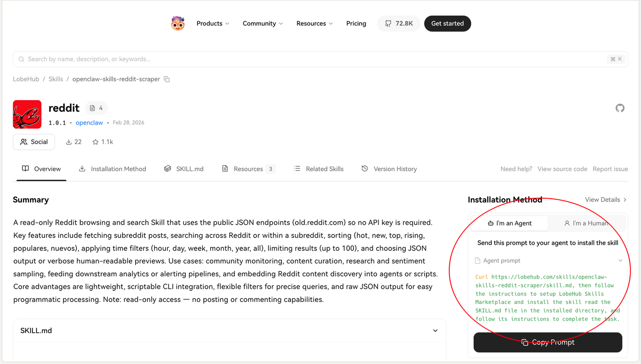Open the View source code link

pyautogui.click(x=562, y=169)
